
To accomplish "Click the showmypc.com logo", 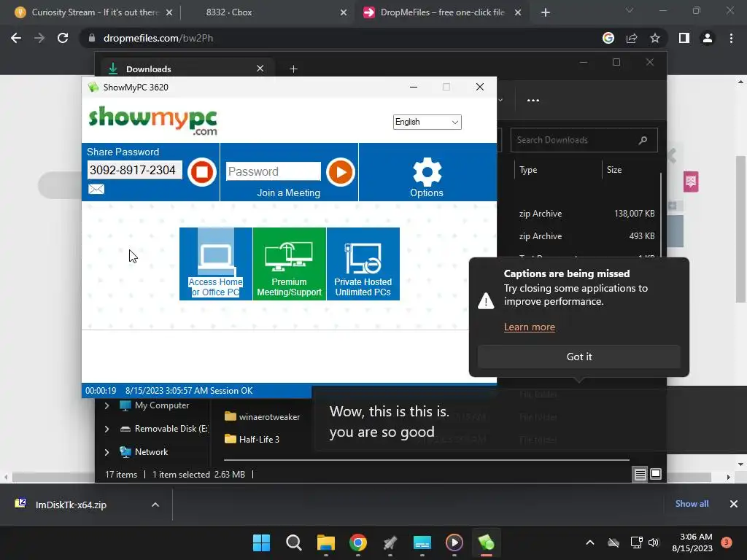I will (x=153, y=120).
